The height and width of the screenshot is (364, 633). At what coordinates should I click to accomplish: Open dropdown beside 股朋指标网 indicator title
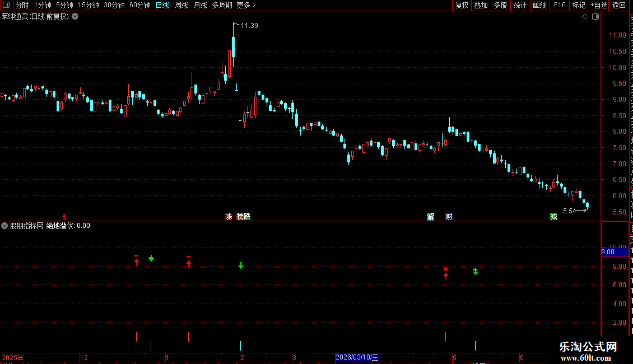4,226
